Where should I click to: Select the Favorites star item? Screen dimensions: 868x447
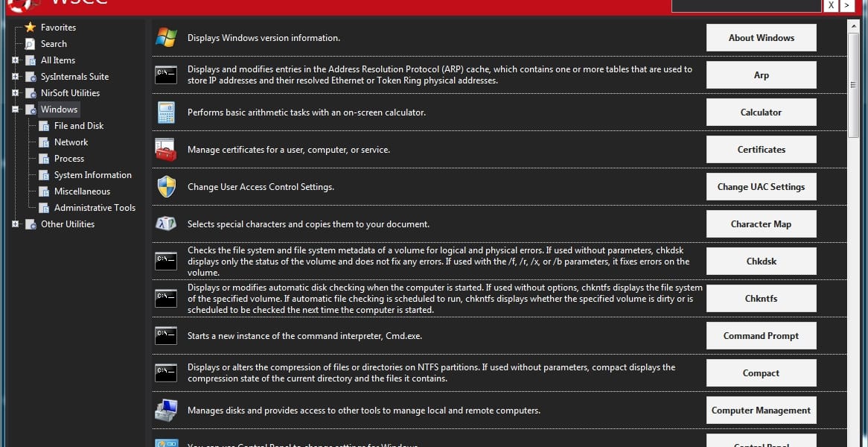click(58, 27)
